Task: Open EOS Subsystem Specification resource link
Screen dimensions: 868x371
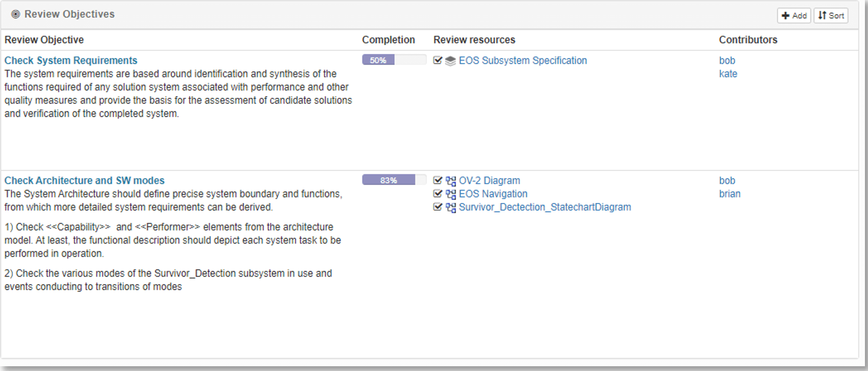Action: coord(523,60)
